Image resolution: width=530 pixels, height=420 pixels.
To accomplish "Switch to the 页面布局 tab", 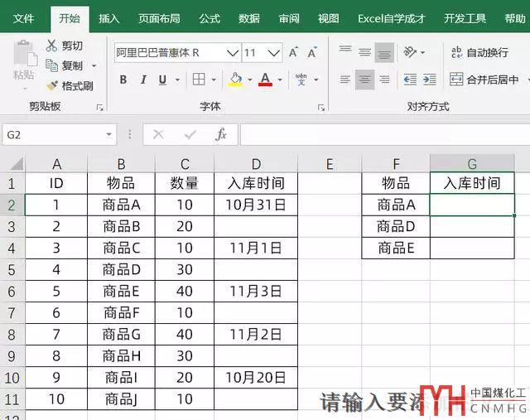I will pyautogui.click(x=159, y=18).
